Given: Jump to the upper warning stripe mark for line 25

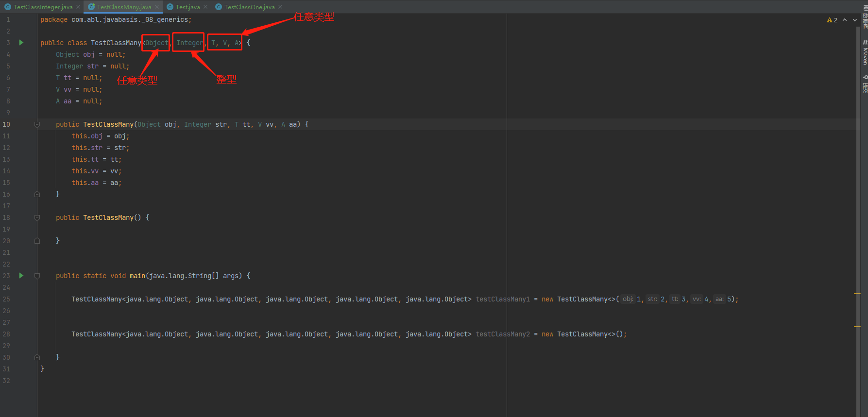Looking at the screenshot, I should pos(857,294).
